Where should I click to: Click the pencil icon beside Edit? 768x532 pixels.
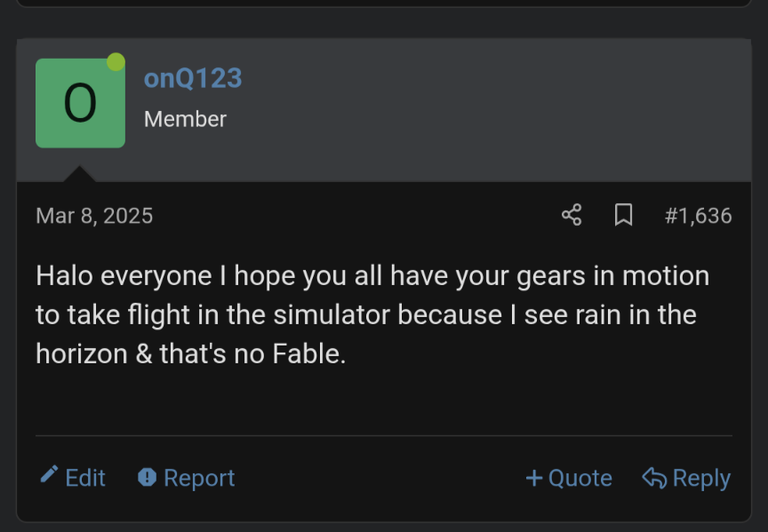(x=50, y=476)
